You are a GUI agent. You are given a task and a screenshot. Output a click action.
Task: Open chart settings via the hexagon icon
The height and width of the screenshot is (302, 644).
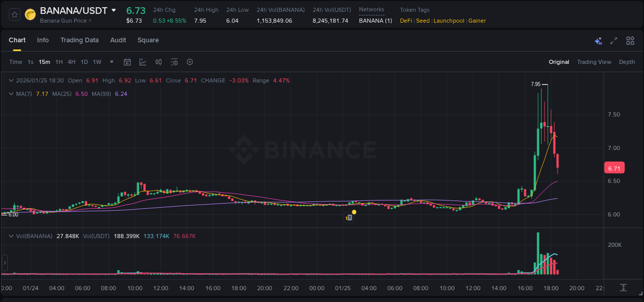click(x=190, y=62)
